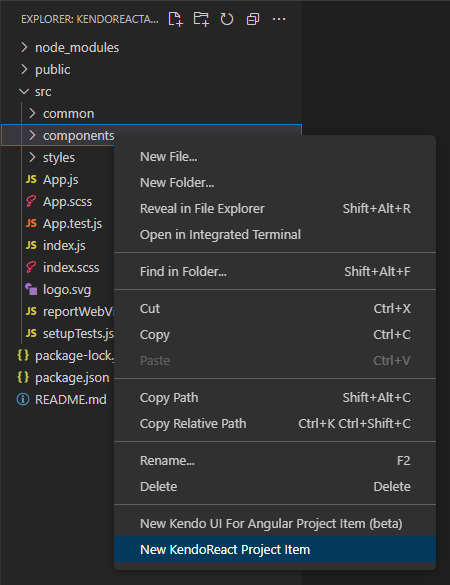Expand the node_modules folder chevron
This screenshot has height=585, width=450.
24,47
